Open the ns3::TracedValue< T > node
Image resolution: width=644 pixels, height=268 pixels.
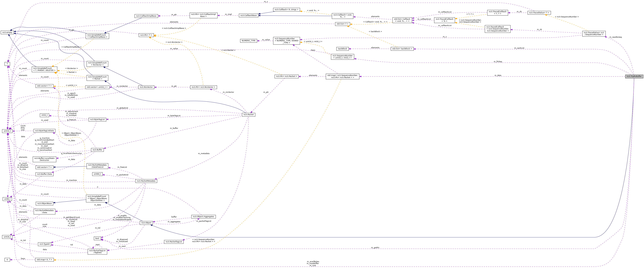point(539,13)
